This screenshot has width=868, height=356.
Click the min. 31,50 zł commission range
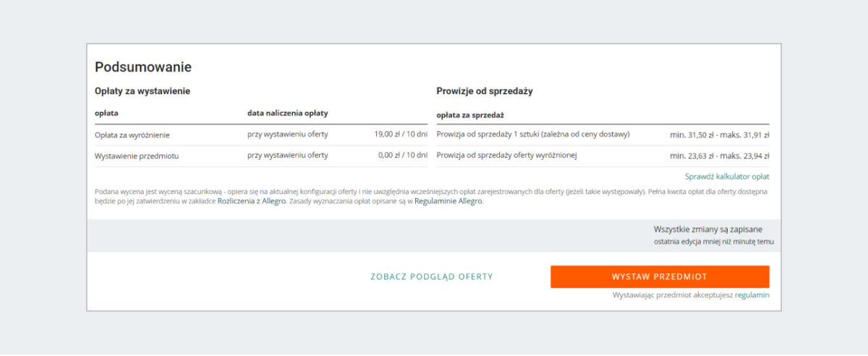point(719,135)
